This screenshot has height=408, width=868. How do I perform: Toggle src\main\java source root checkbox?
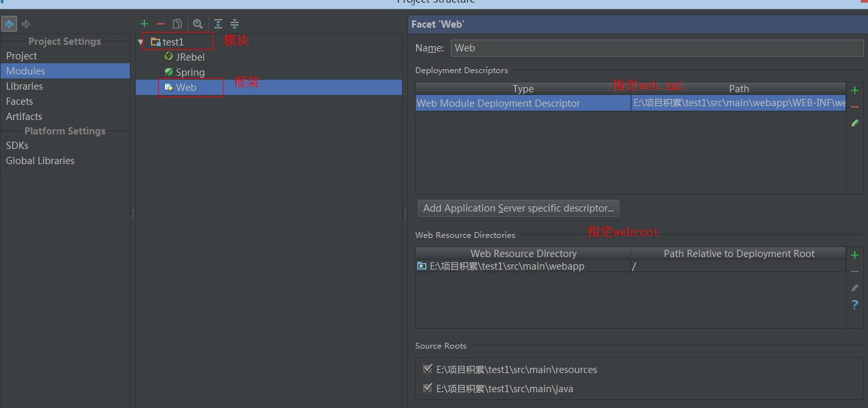pyautogui.click(x=428, y=388)
